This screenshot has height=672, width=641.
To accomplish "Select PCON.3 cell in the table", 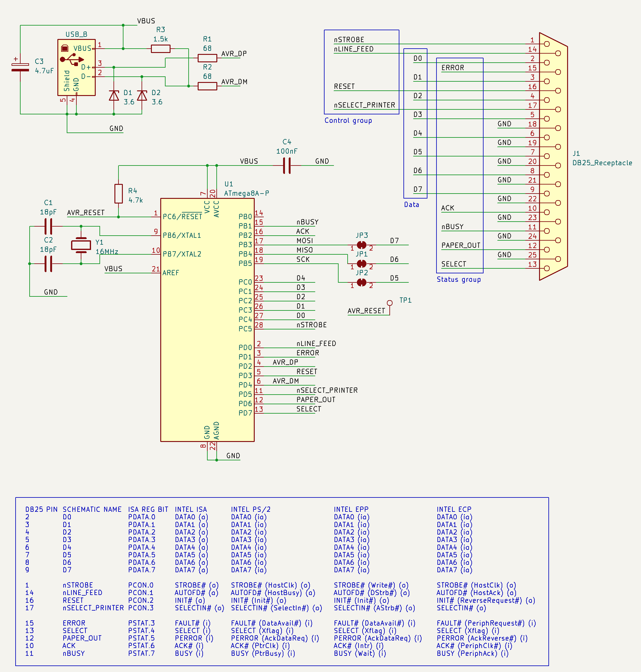I will pos(141,608).
